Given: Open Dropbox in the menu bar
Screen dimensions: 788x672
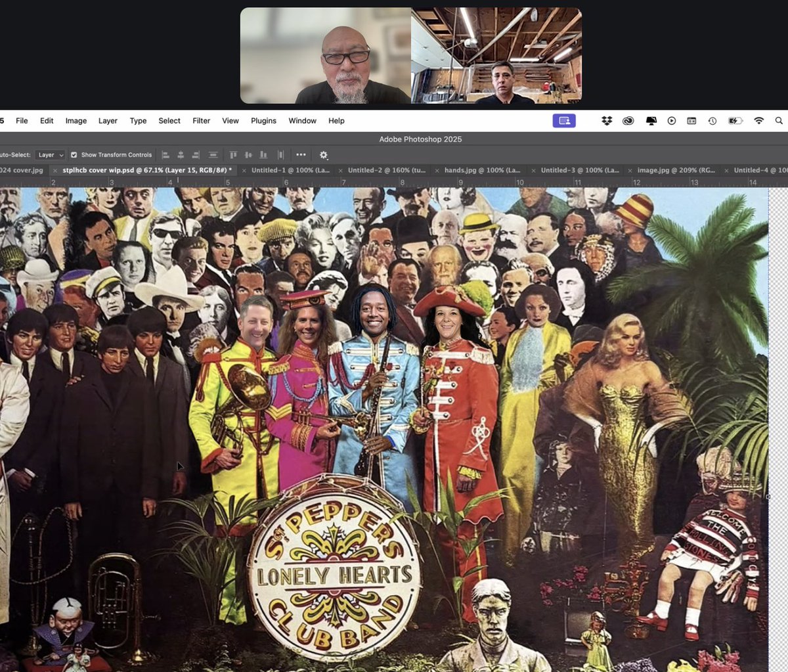Looking at the screenshot, I should [607, 121].
